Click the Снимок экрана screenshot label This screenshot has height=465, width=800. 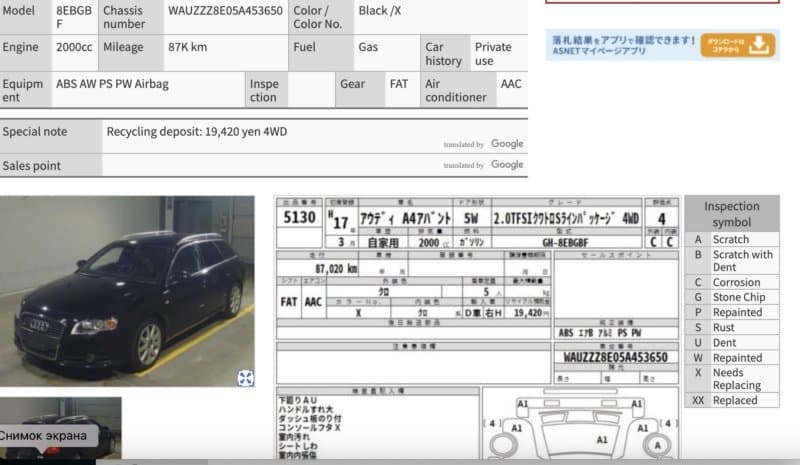point(44,436)
